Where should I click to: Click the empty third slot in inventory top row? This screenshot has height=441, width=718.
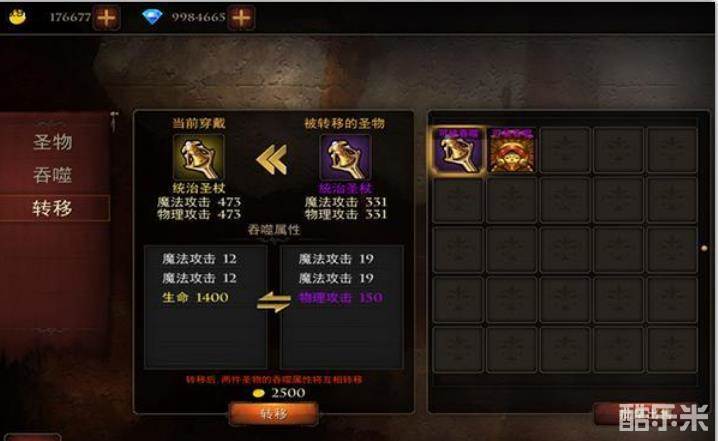pos(565,150)
